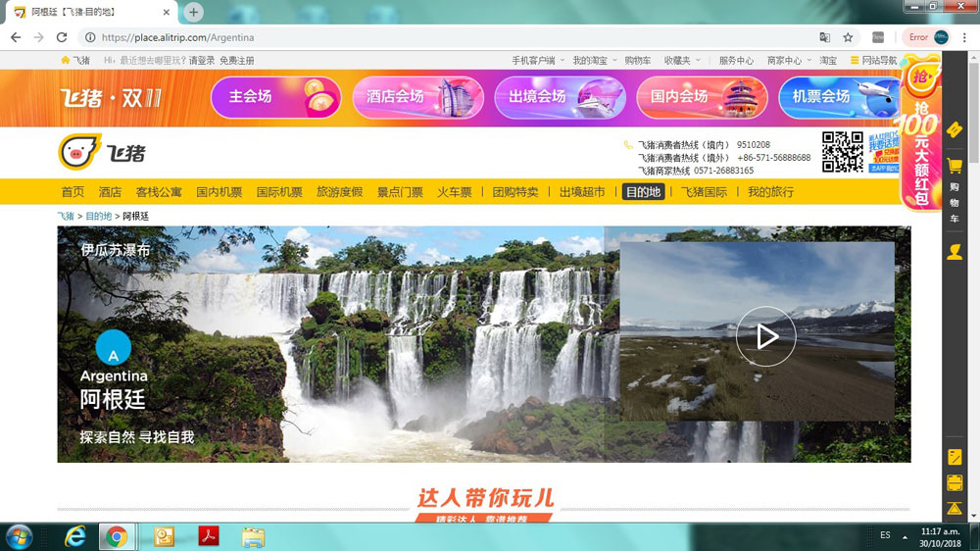Select 酒店 in navigation bar
Image resolution: width=980 pixels, height=551 pixels.
[110, 192]
